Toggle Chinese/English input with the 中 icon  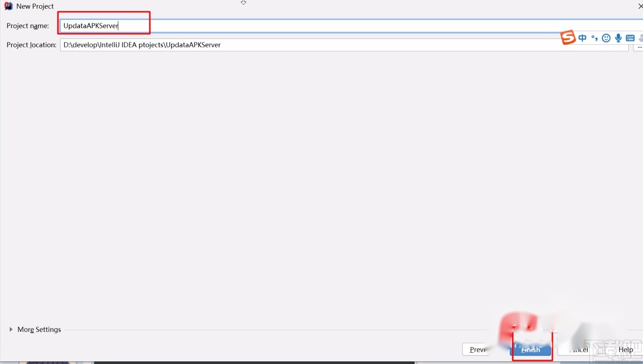click(x=582, y=38)
